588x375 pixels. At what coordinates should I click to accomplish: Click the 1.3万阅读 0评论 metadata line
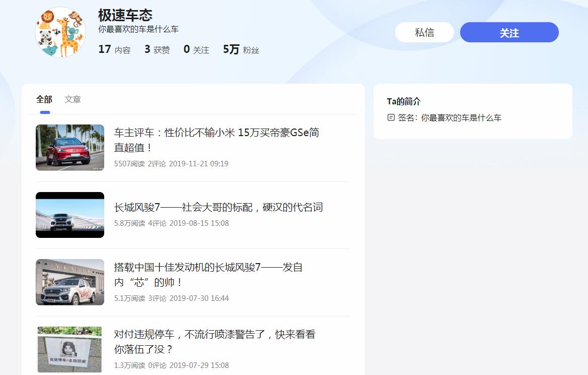tap(171, 365)
